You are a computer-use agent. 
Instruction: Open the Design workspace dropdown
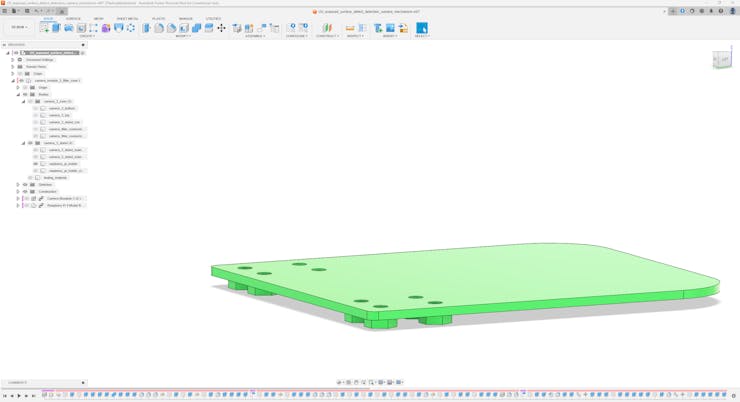click(19, 28)
